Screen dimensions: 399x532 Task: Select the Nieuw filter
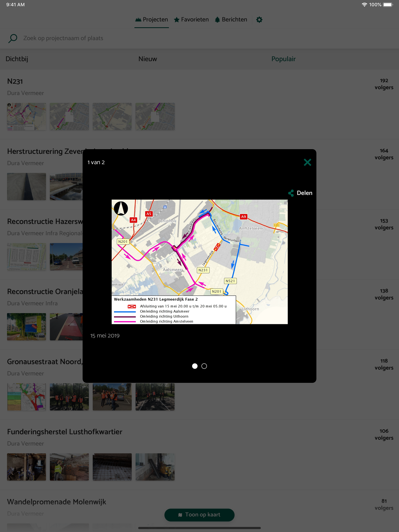pyautogui.click(x=147, y=59)
